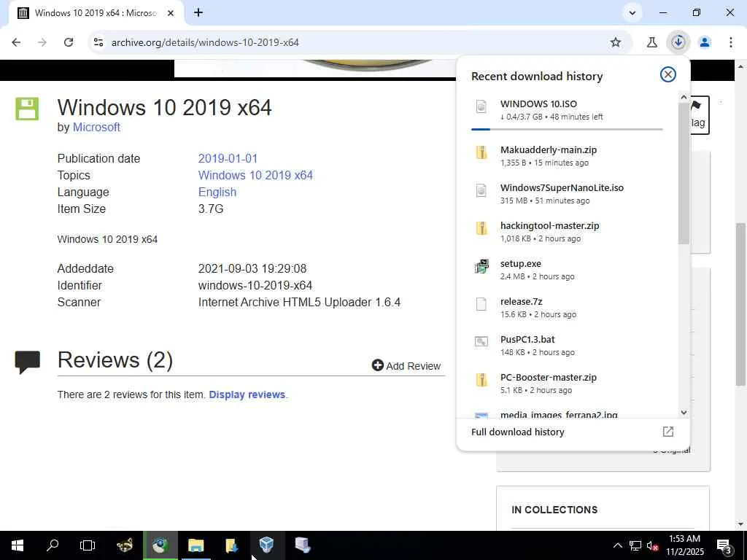Reload the archive.org page
Screen dimensions: 747x560
(69, 42)
